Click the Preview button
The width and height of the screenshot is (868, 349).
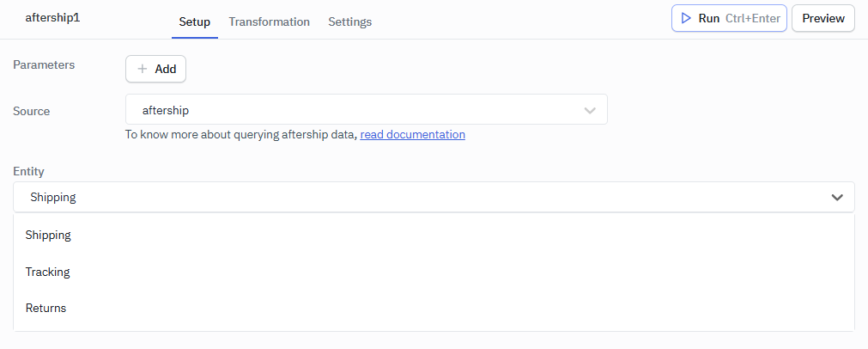[823, 18]
